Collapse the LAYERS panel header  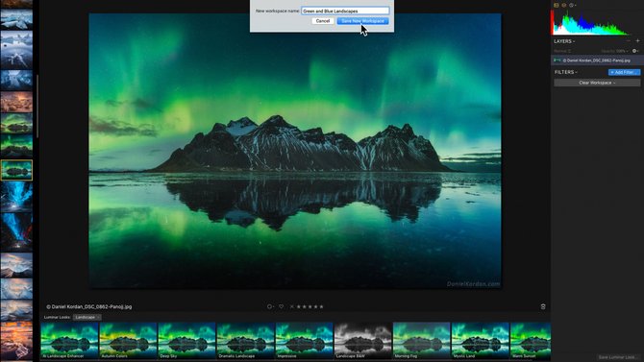click(x=564, y=41)
